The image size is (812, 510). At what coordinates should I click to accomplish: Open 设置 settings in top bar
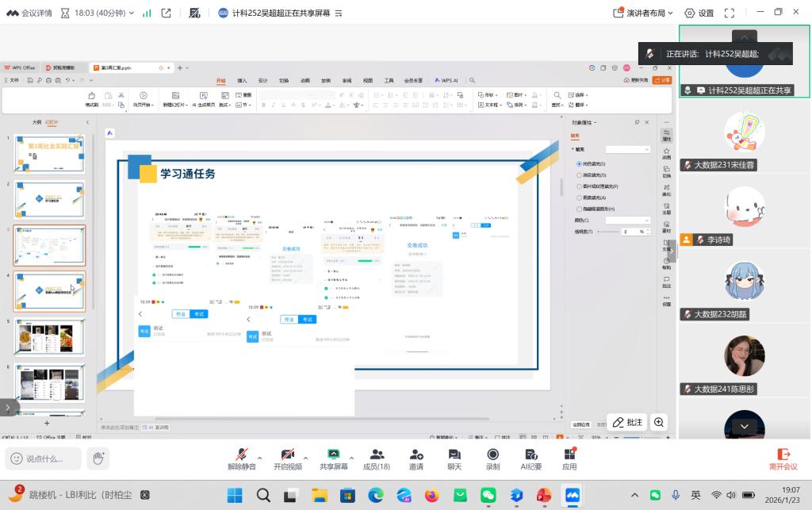pyautogui.click(x=699, y=13)
